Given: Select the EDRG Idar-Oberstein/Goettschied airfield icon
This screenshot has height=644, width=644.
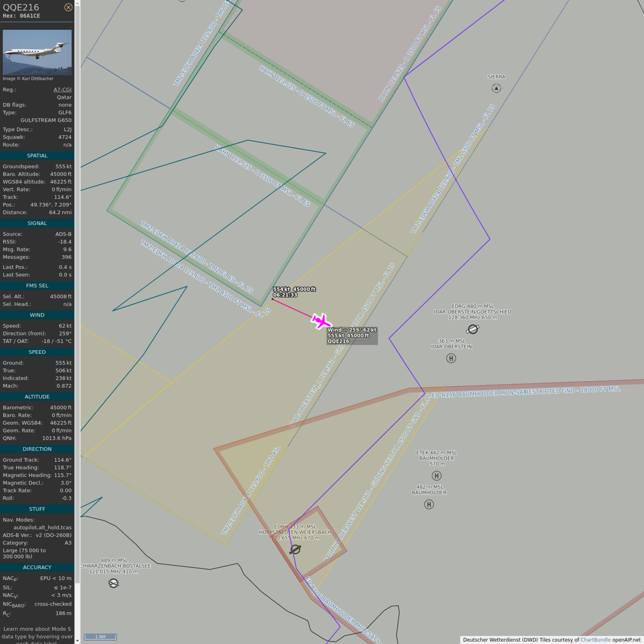Looking at the screenshot, I should (x=473, y=329).
